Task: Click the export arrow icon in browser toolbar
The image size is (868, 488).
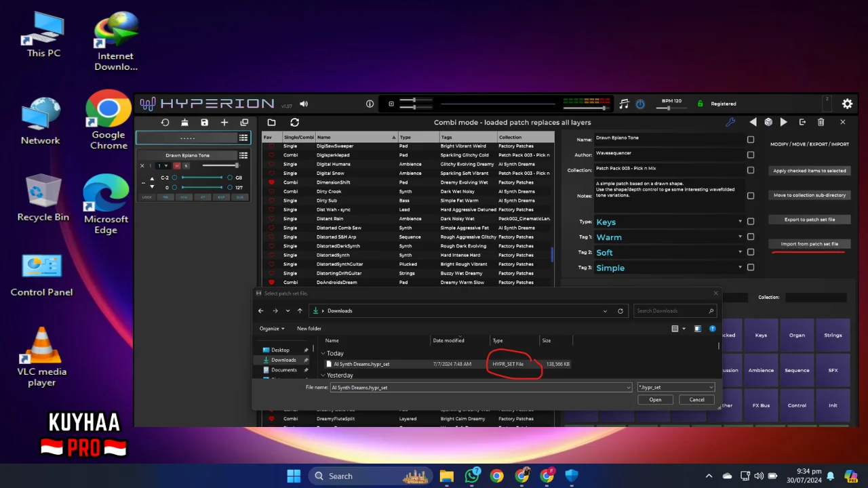Action: click(x=802, y=122)
